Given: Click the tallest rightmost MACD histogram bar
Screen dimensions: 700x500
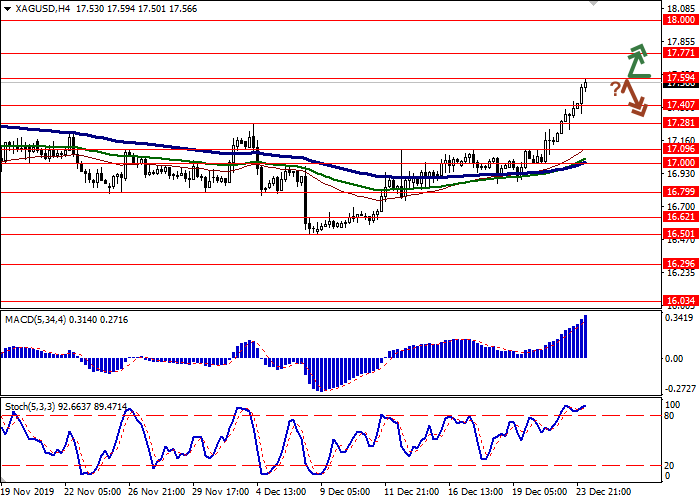Looking at the screenshot, I should point(584,336).
